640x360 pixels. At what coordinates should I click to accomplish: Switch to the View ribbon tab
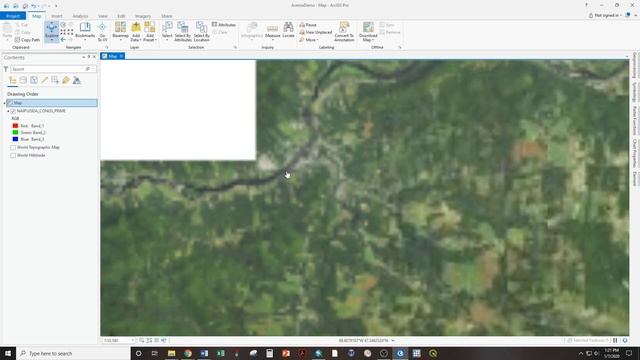click(103, 16)
